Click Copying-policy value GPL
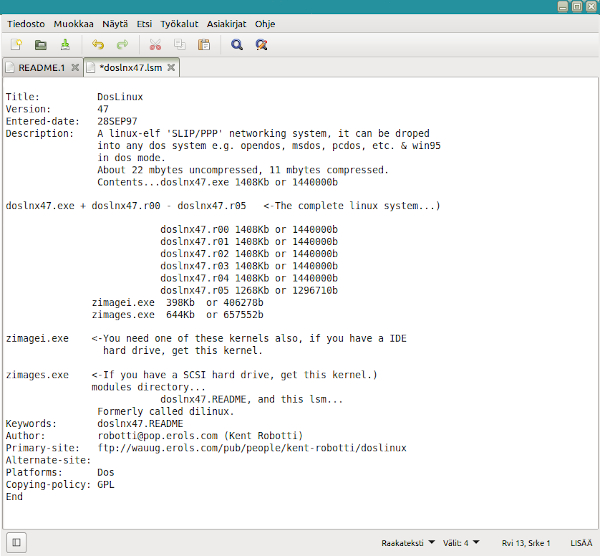600x556 pixels. tap(106, 485)
